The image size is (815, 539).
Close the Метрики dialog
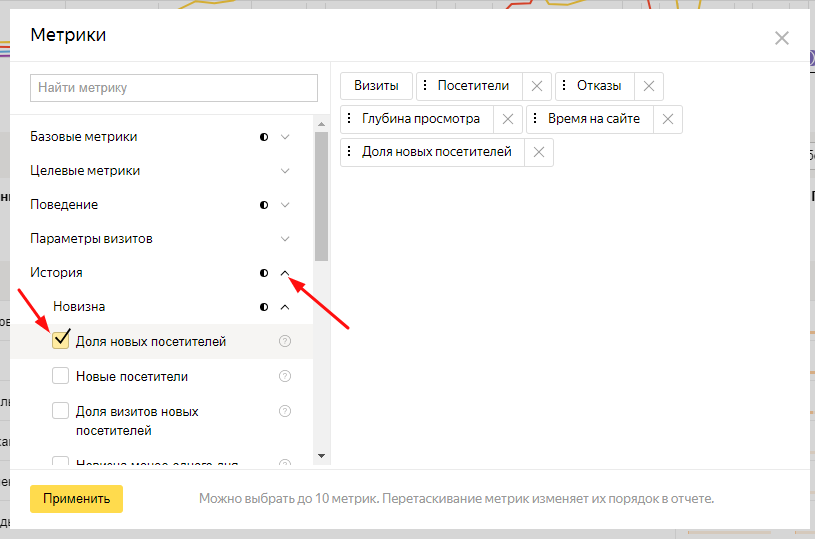[782, 38]
